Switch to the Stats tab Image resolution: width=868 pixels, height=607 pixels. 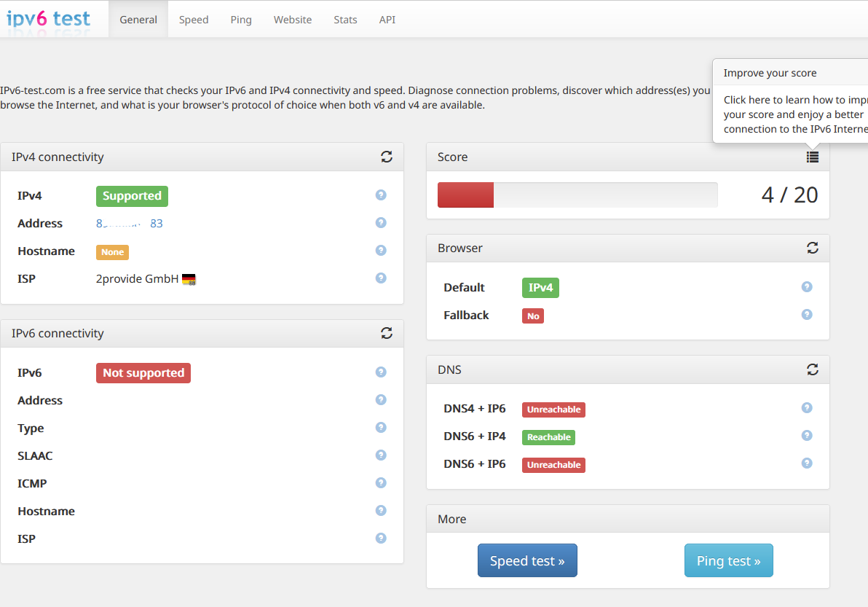click(345, 20)
